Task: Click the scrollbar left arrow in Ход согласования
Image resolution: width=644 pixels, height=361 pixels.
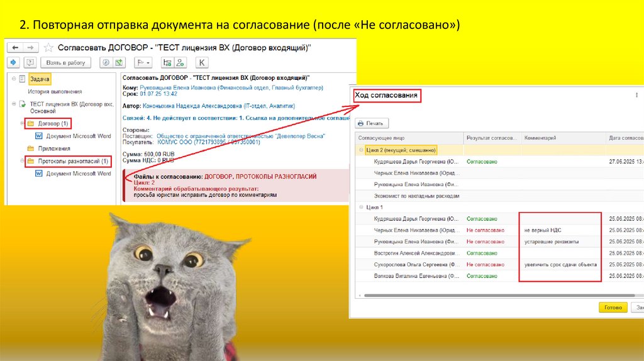Action: pos(360,296)
